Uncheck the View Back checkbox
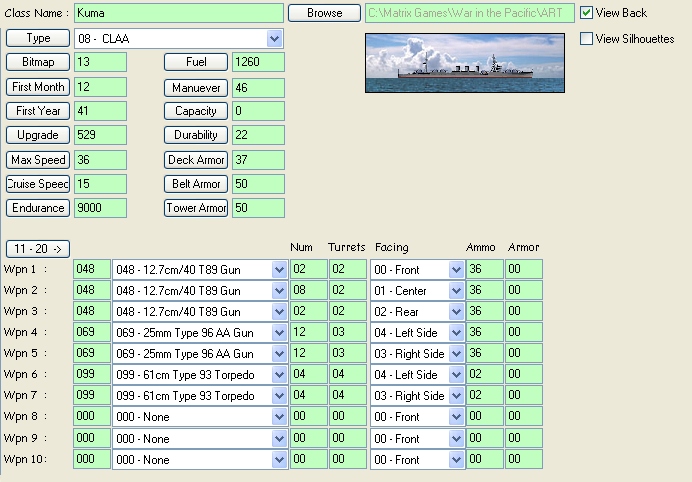This screenshot has height=482, width=692. point(586,13)
